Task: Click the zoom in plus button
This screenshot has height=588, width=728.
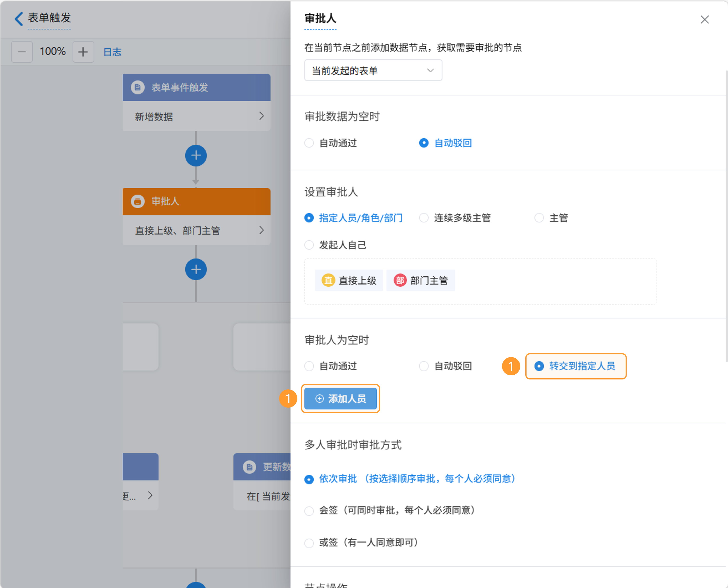Action: (x=83, y=52)
